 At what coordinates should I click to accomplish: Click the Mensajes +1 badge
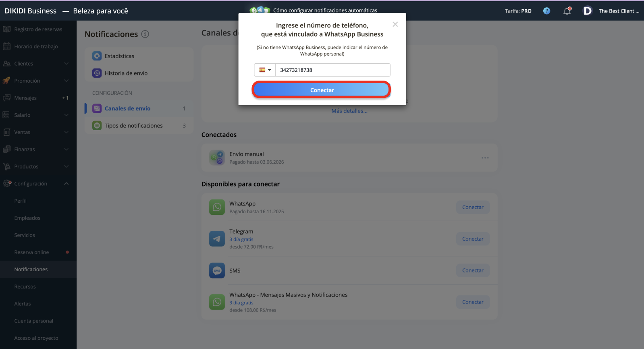click(x=65, y=98)
